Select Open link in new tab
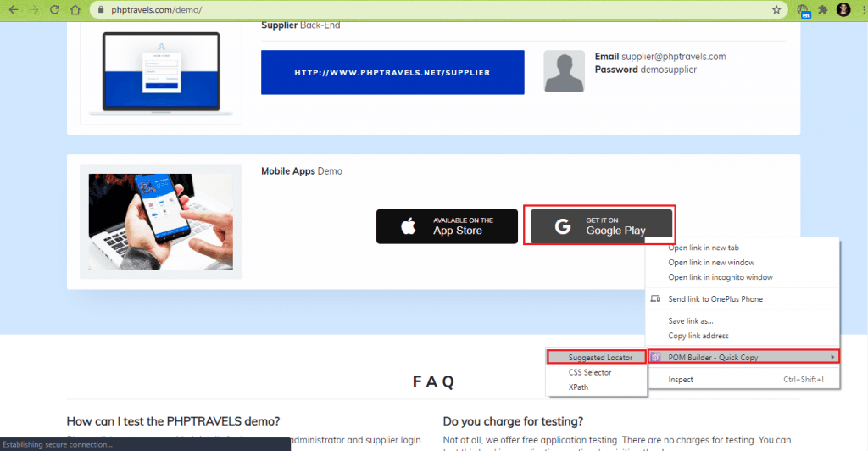 coord(743,248)
